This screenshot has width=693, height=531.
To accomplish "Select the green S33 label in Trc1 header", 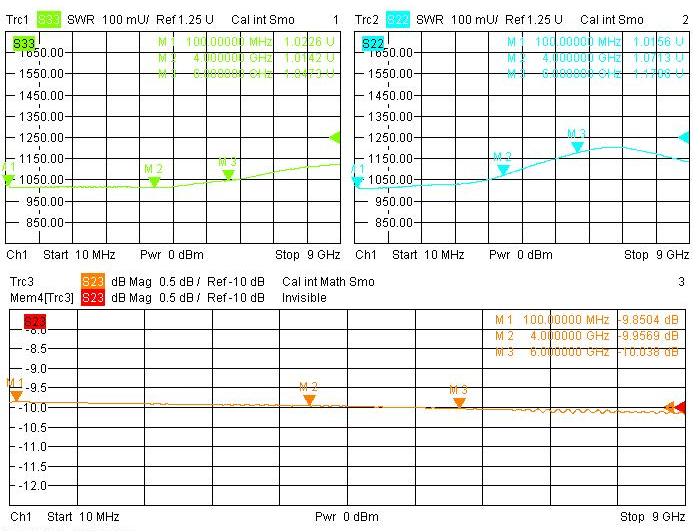I will click(50, 20).
